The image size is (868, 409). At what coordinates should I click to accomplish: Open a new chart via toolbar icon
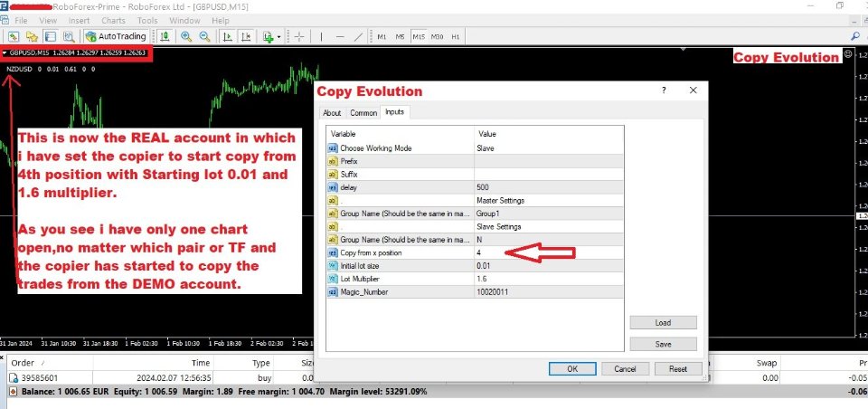[x=14, y=36]
